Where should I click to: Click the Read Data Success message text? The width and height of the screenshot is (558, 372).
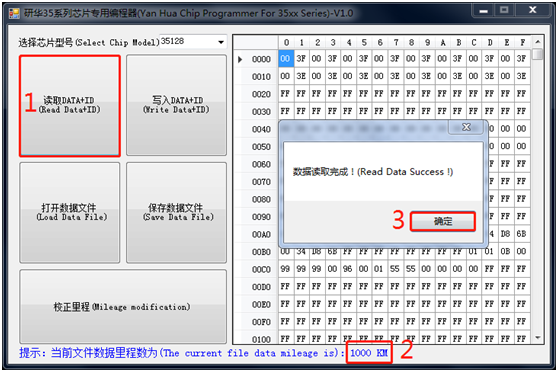coord(373,172)
